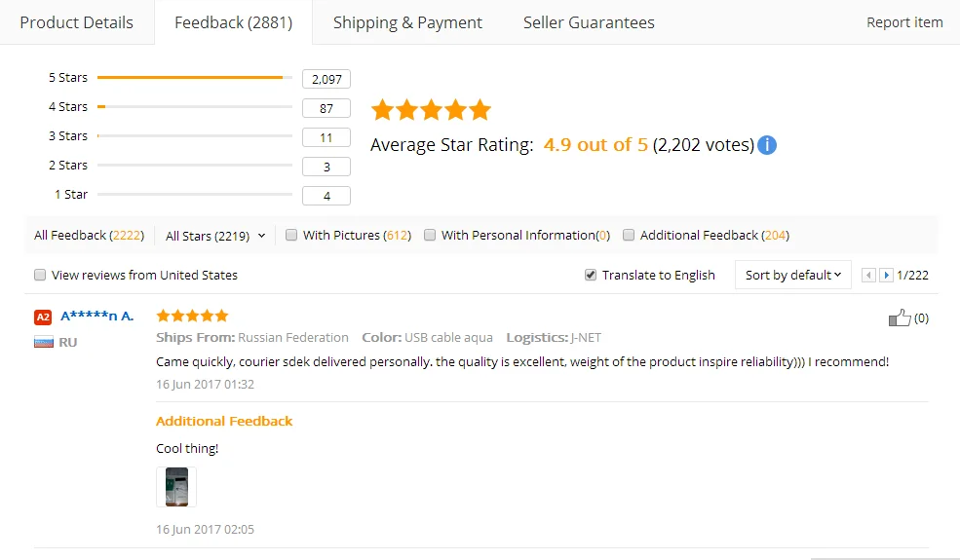The width and height of the screenshot is (960, 560).
Task: Uncheck Translate to English
Action: pyautogui.click(x=591, y=276)
